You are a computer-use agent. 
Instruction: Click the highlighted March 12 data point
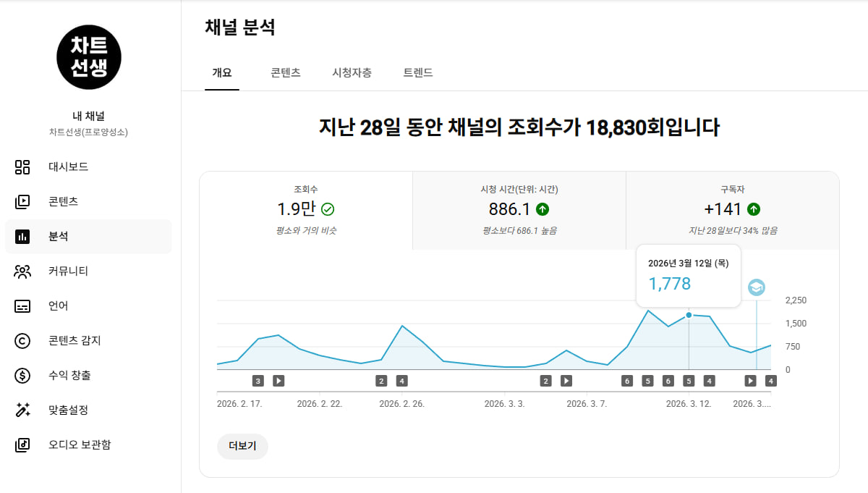coord(689,315)
